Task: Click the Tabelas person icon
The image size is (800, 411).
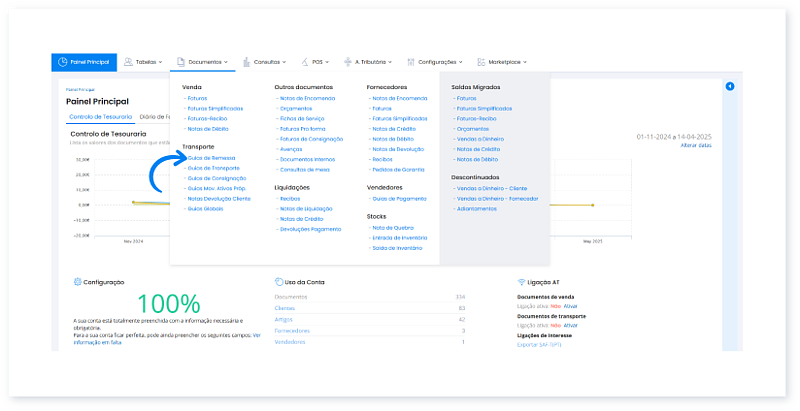Action: [x=130, y=62]
